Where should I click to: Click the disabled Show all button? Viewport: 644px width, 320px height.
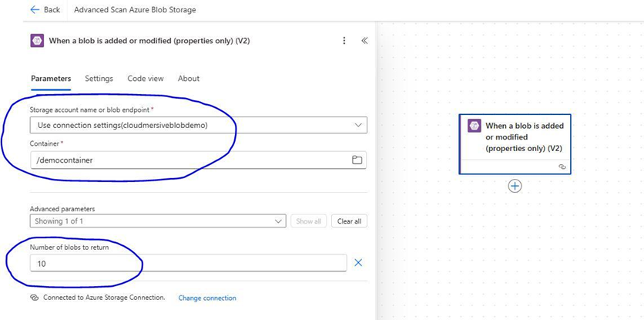click(308, 221)
